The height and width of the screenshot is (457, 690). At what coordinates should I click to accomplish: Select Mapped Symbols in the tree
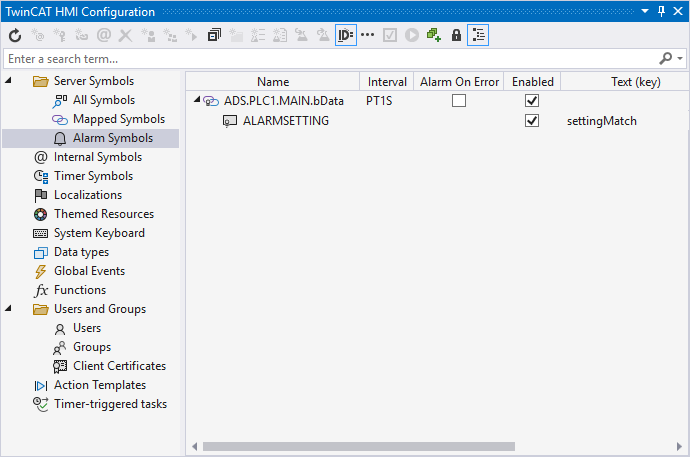[119, 119]
